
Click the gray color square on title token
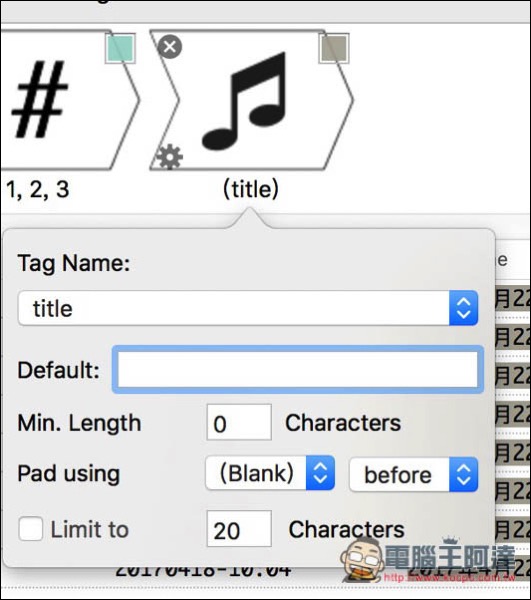[x=334, y=49]
